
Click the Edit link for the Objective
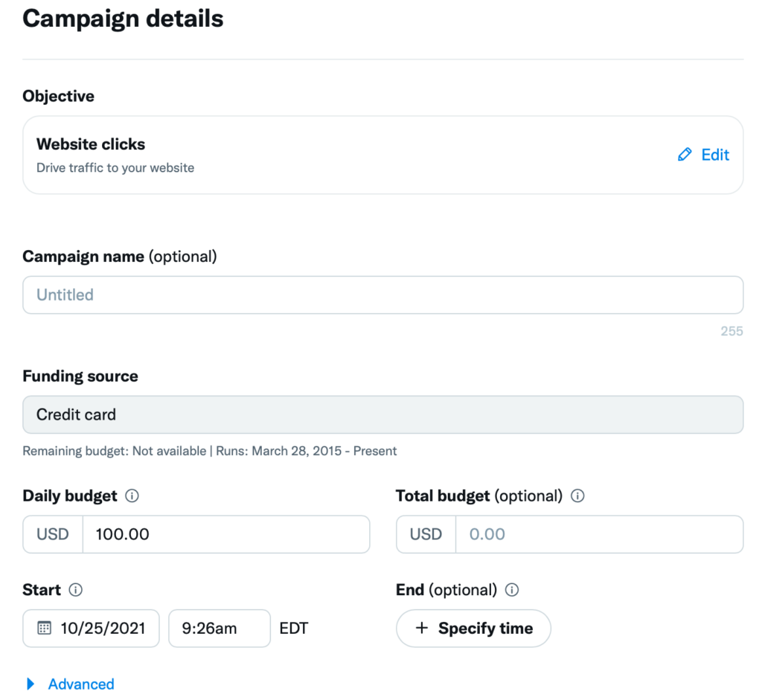point(714,155)
